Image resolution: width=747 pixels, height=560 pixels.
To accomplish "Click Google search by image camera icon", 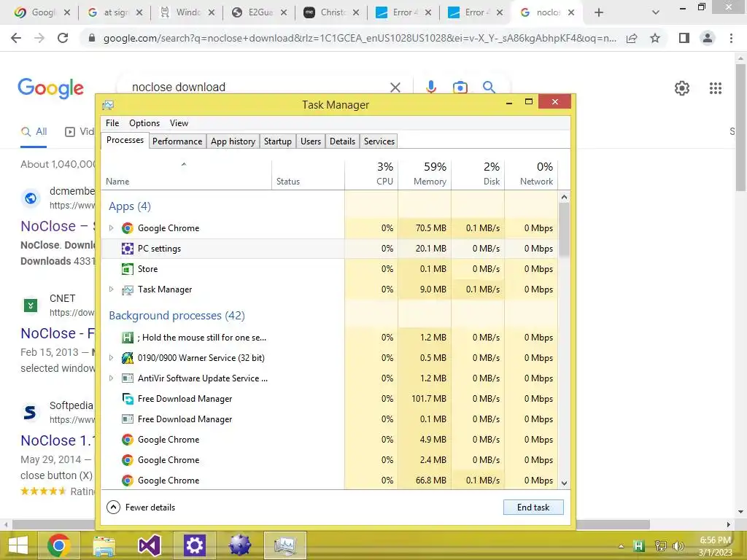I will (x=460, y=87).
